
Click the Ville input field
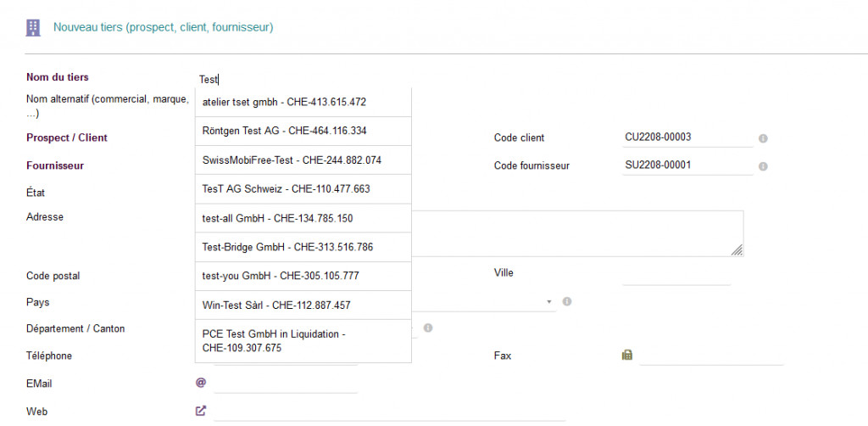point(676,276)
